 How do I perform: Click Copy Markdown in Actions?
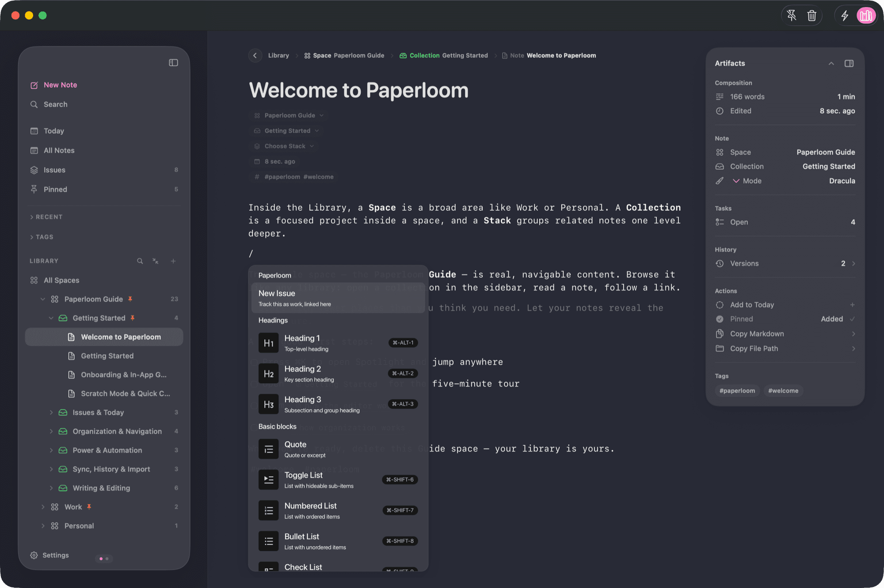tap(785, 334)
